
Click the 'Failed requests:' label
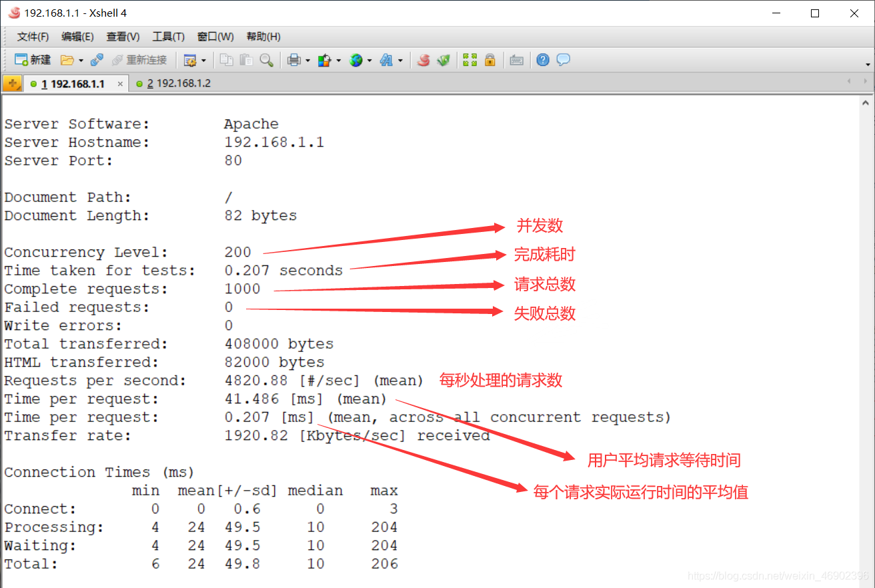(x=77, y=307)
